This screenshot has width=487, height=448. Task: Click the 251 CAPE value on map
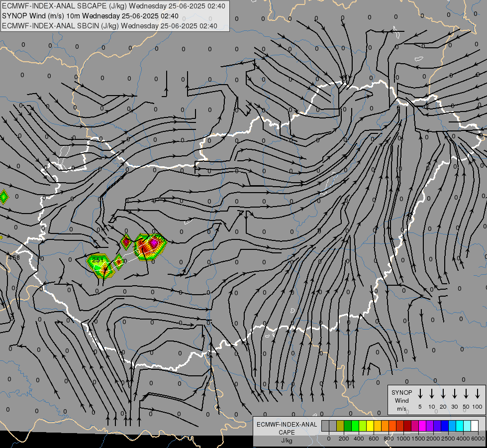(97, 260)
